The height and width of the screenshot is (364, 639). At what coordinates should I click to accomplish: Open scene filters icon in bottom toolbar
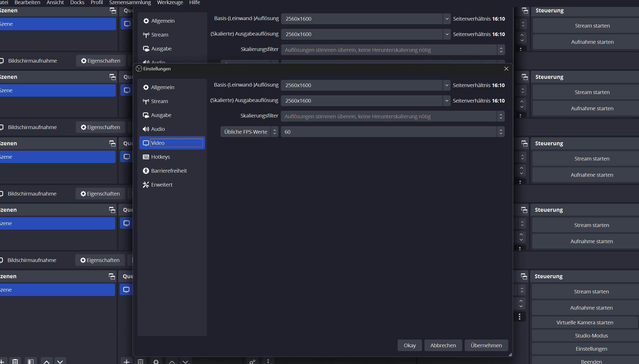point(31,361)
